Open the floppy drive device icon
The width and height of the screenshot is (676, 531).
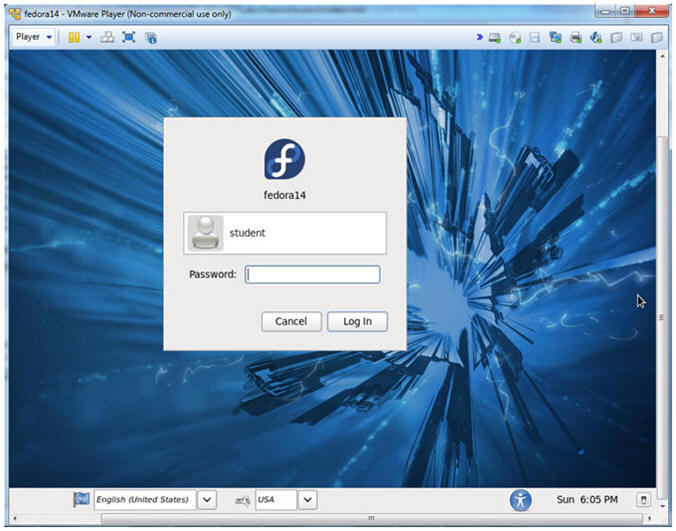coord(535,38)
